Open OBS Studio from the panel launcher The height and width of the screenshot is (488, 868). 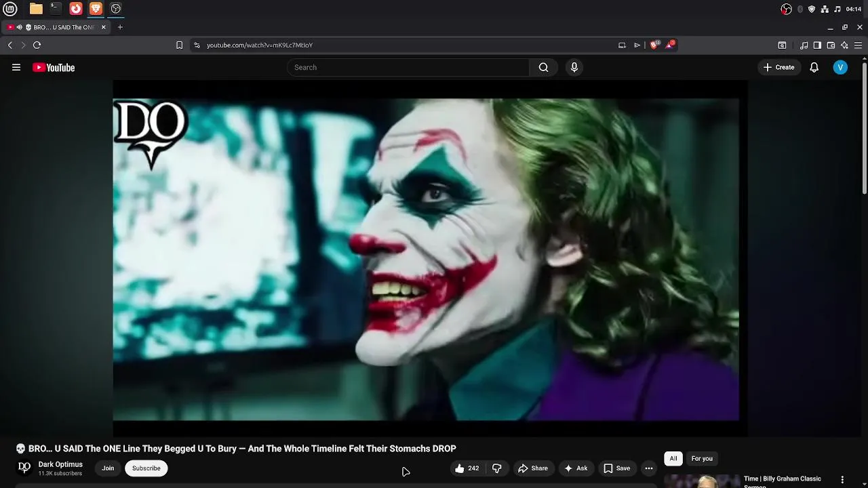tap(116, 9)
